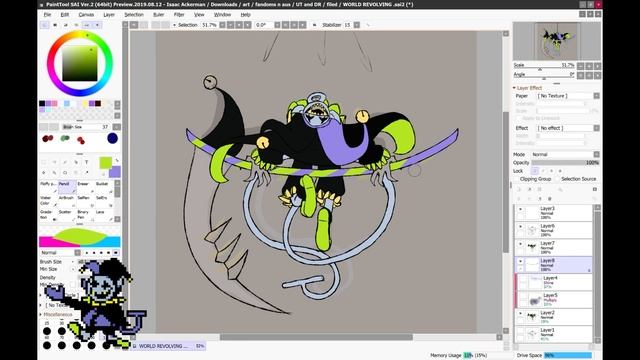Hide Layer6 with its eye toggle
Screen dimensions: 640x360
520,226
